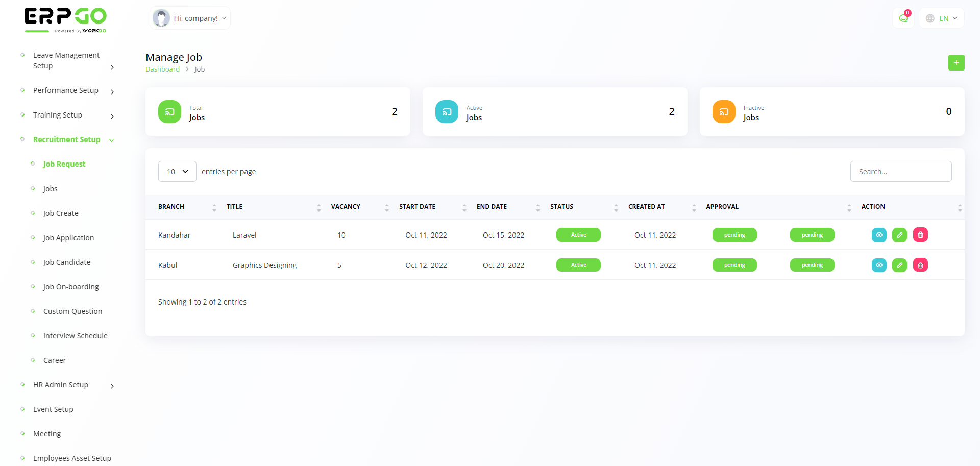The height and width of the screenshot is (466, 980).
Task: Go to Interview Schedule page
Action: 76,336
